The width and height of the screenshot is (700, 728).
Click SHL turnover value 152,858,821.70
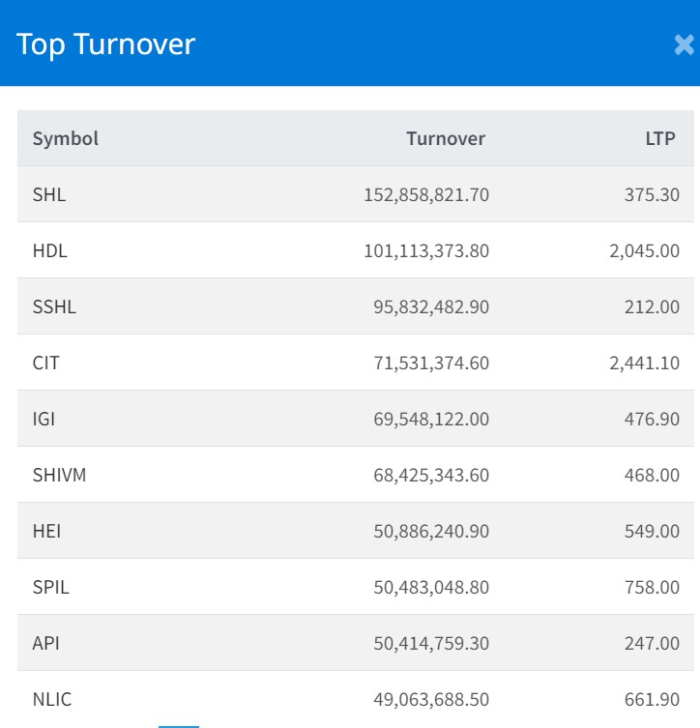pos(426,194)
